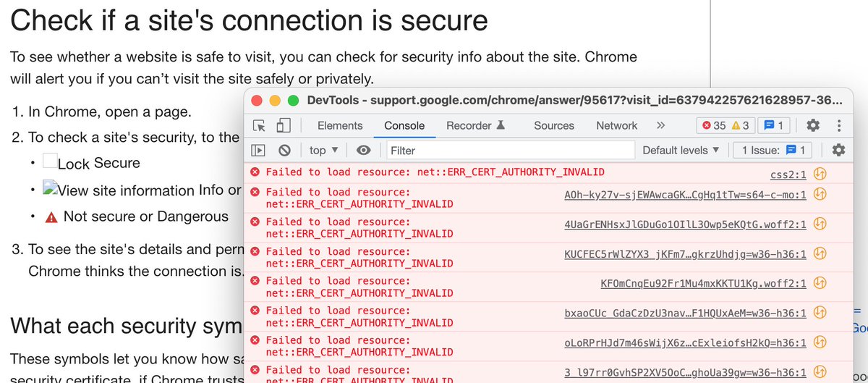Viewport: 868px width, 383px height.
Task: Click the error icon on the css2:1 row
Action: (255, 172)
